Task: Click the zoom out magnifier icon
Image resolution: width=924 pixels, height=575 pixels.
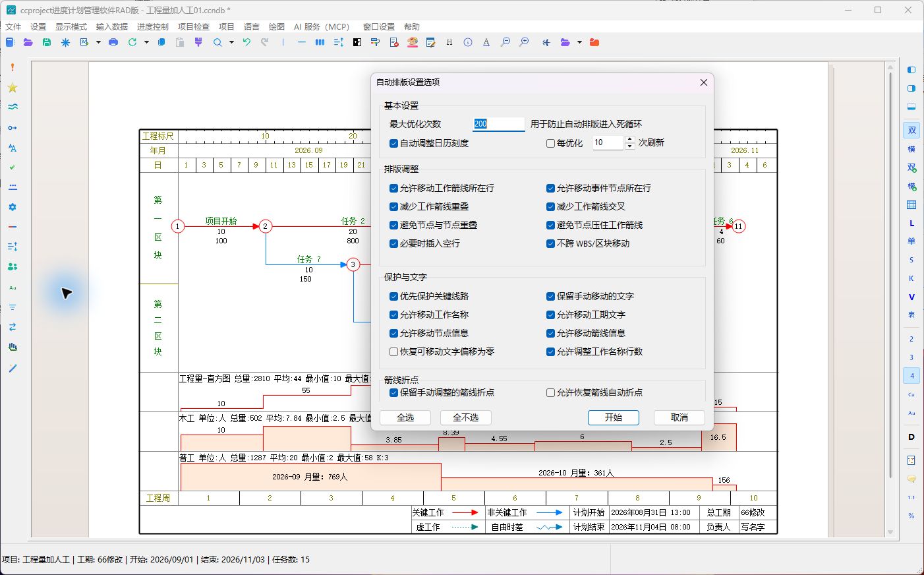Action: pos(505,42)
